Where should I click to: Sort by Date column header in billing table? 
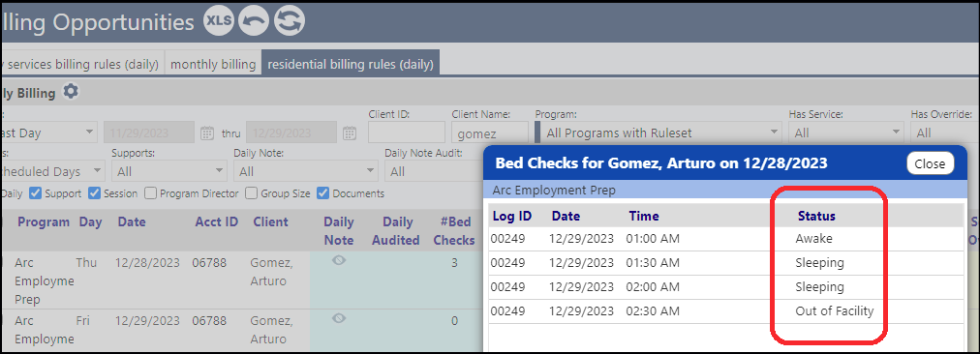132,221
